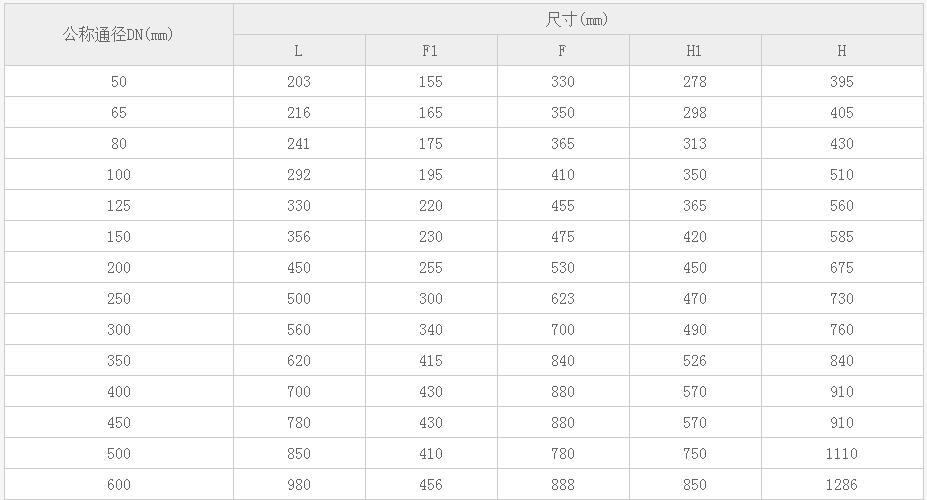Select the L column header

[x=299, y=51]
